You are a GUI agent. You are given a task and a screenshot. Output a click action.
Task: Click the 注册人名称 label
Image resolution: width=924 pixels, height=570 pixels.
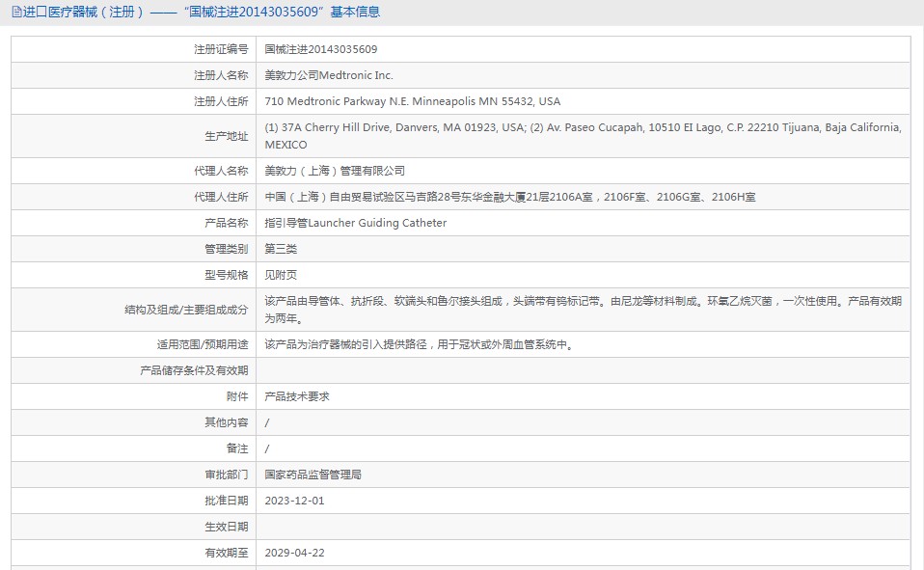[x=221, y=75]
